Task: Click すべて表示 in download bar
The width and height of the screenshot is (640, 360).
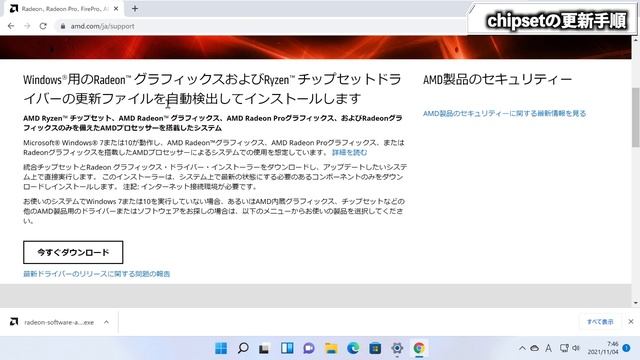Action: pos(600,322)
